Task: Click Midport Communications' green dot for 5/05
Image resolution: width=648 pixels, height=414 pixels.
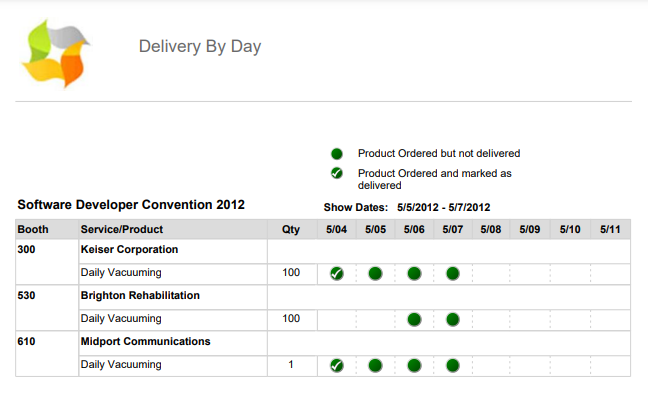Action: tap(375, 365)
